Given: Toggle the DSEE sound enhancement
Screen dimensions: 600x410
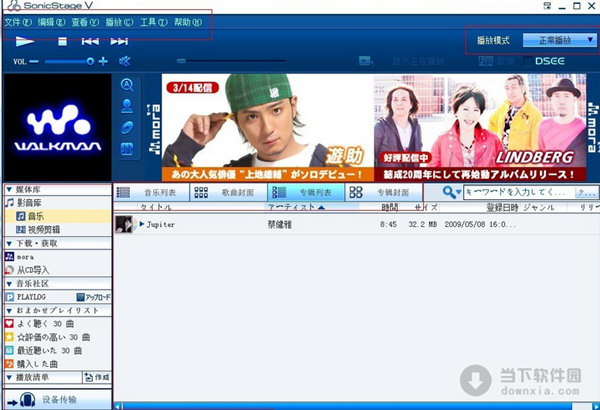Looking at the screenshot, I should coord(549,61).
